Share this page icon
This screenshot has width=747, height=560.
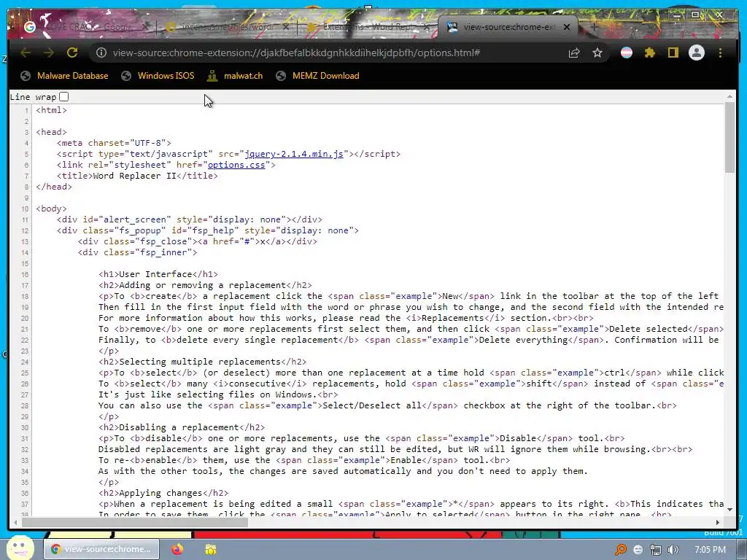pos(574,52)
